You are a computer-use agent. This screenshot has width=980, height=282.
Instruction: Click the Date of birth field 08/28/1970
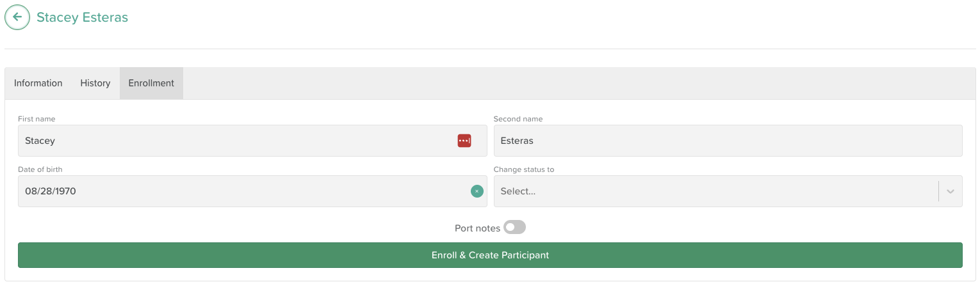(252, 191)
